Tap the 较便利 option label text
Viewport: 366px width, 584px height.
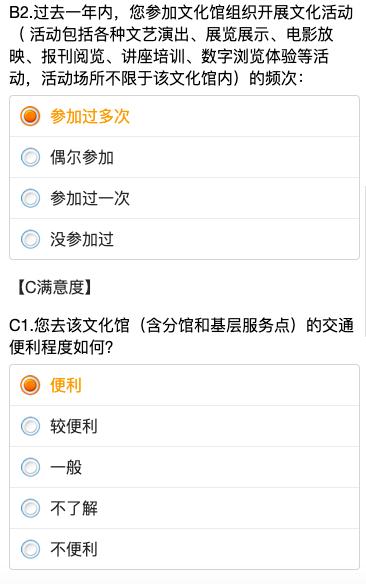pos(74,426)
